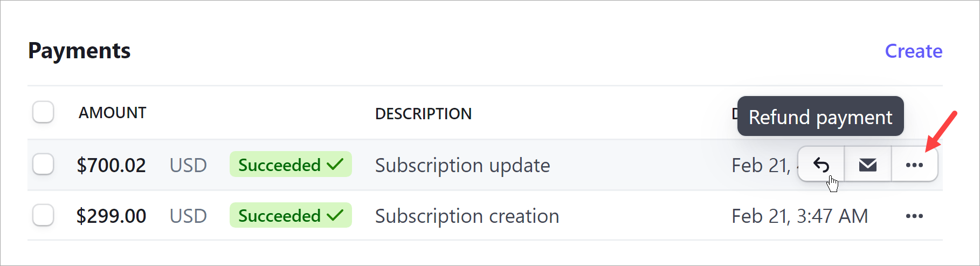Select the $700.02 payment checkbox

[43, 164]
